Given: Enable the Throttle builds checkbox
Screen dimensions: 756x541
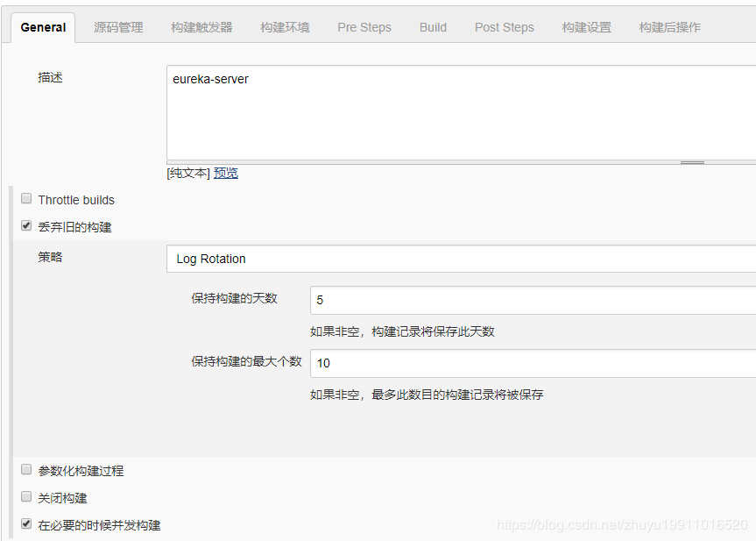Looking at the screenshot, I should 26,197.
